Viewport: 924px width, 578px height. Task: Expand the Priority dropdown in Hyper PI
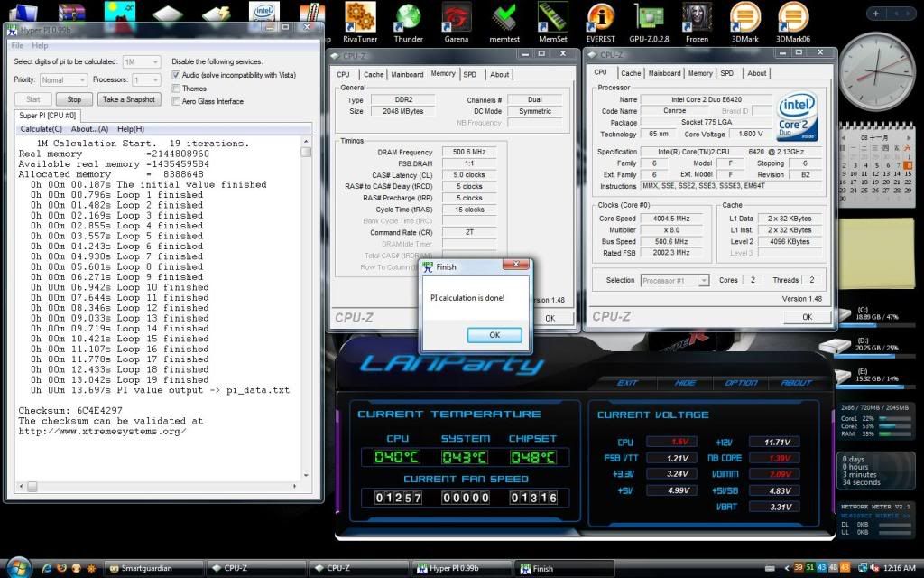point(63,80)
